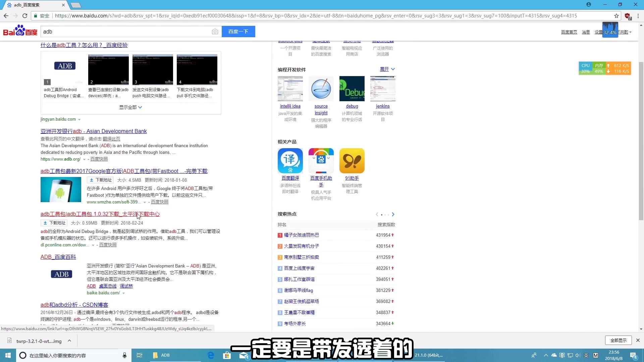This screenshot has width=644, height=362.
Task: Open the Asian Development Bank result link
Action: click(x=94, y=131)
